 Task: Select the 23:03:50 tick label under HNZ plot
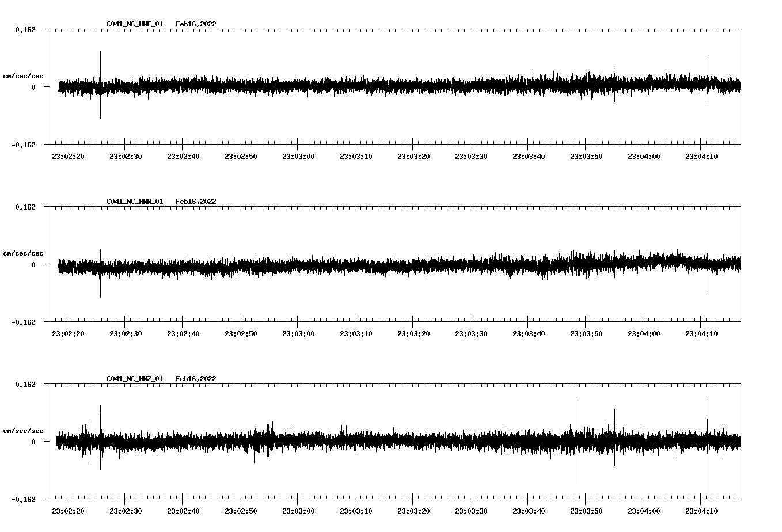point(586,511)
